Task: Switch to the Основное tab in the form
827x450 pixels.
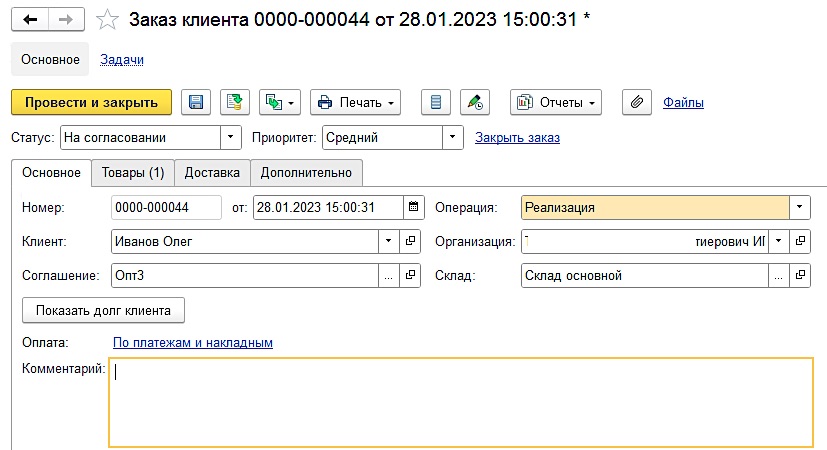Action: [51, 173]
